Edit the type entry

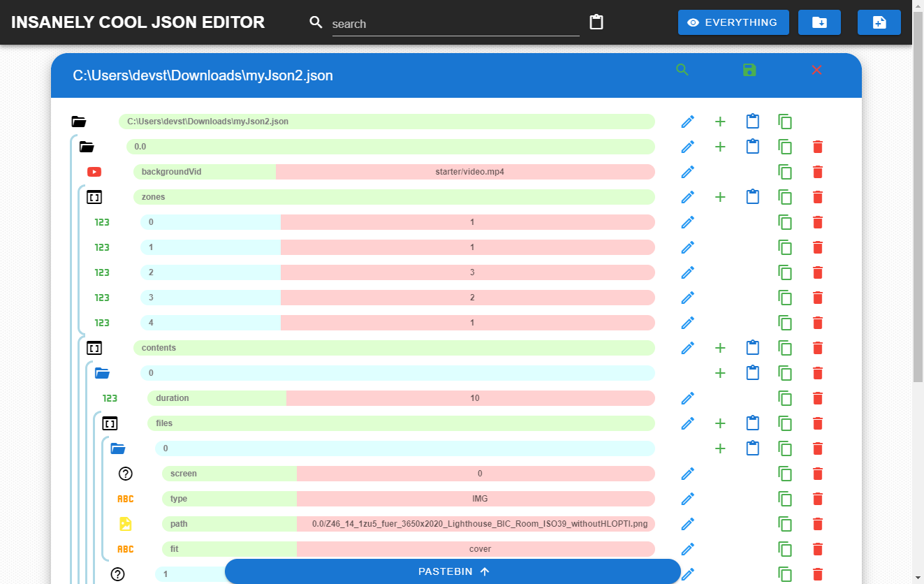(688, 499)
